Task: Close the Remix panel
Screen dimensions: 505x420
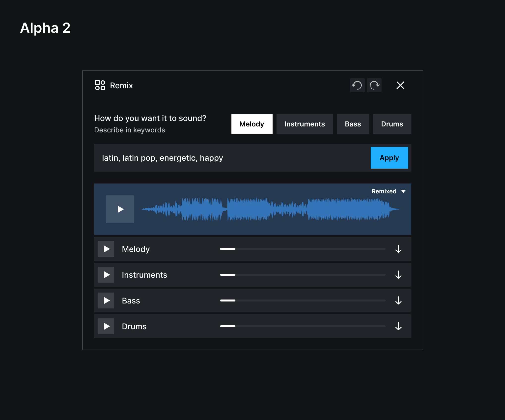Action: pyautogui.click(x=400, y=85)
